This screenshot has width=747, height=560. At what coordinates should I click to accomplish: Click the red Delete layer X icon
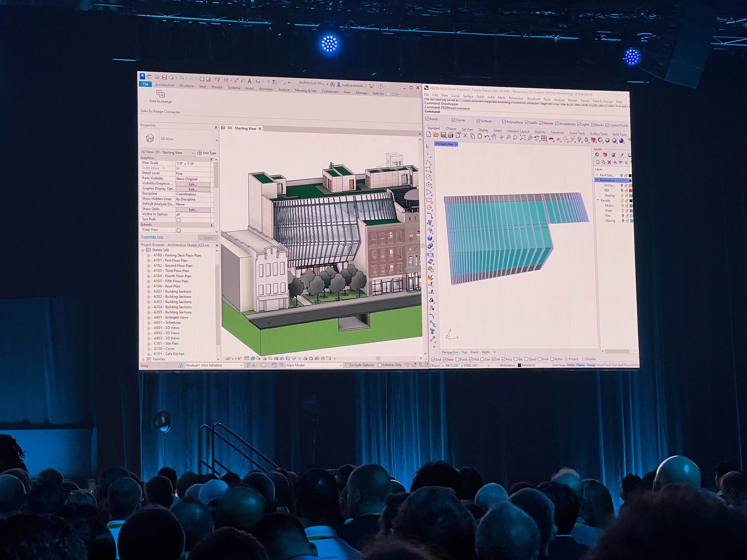609,162
